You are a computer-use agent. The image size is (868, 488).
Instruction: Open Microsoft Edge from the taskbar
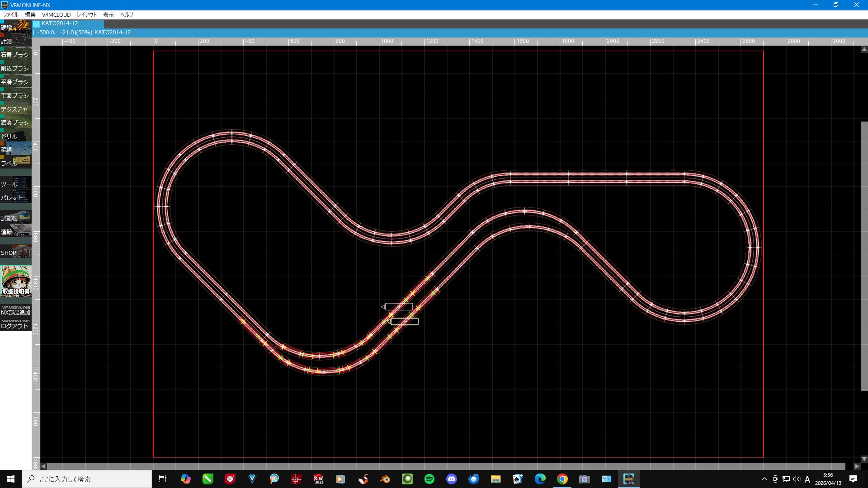pyautogui.click(x=540, y=479)
